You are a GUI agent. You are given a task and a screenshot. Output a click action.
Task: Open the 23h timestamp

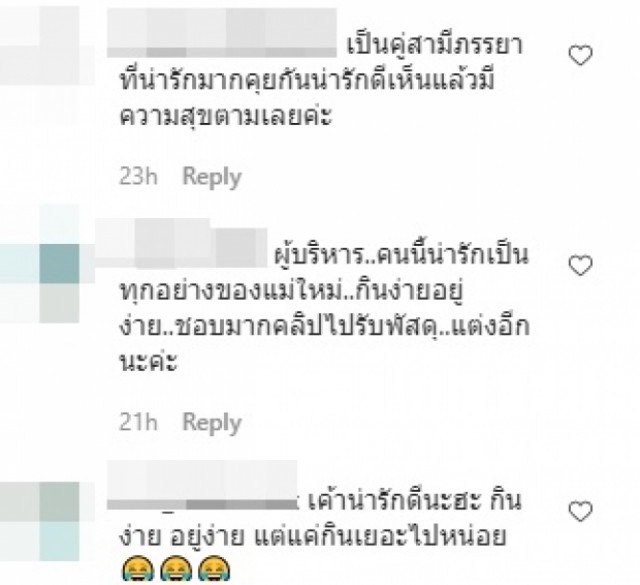[x=138, y=177]
